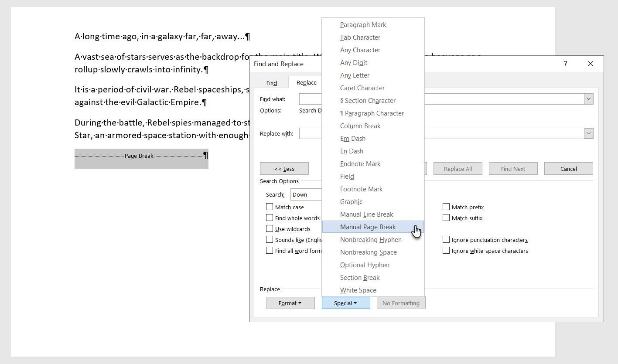Toggle Ignore punctuation characters checkbox

[x=446, y=240]
